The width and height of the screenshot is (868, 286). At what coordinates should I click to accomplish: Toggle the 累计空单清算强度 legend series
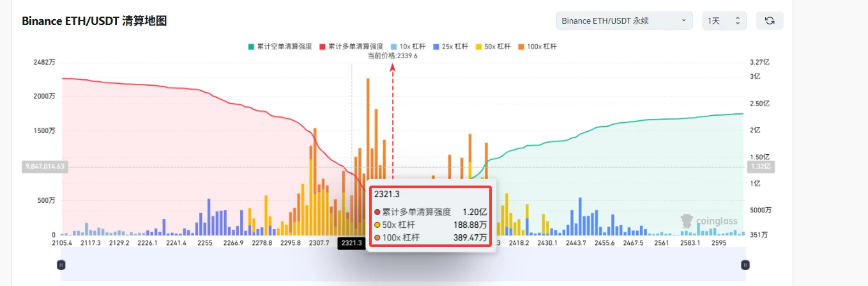coord(279,47)
